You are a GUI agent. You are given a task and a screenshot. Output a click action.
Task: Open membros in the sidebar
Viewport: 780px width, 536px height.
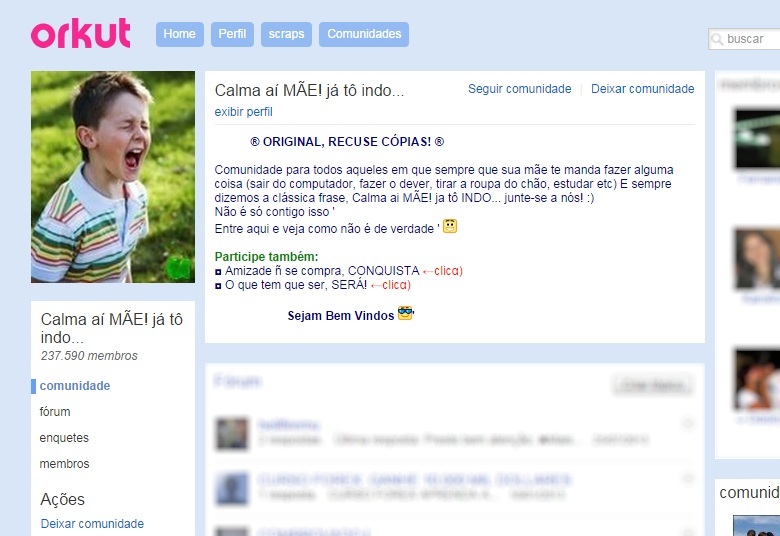pyautogui.click(x=64, y=463)
